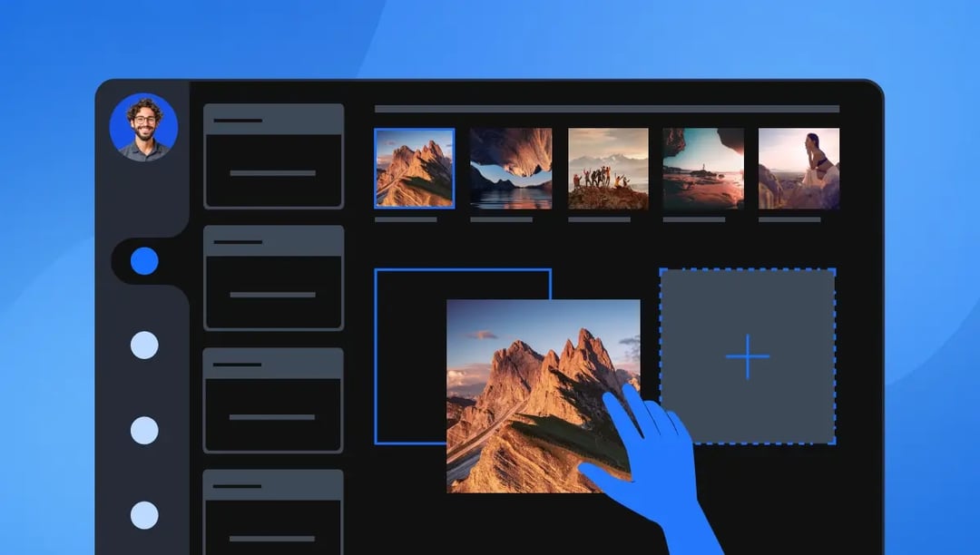Expand the header of the top list card
Viewport: 980px width, 555px height.
point(273,120)
